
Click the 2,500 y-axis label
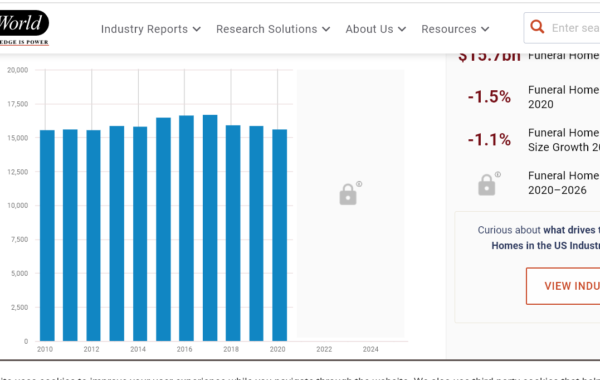[19, 307]
